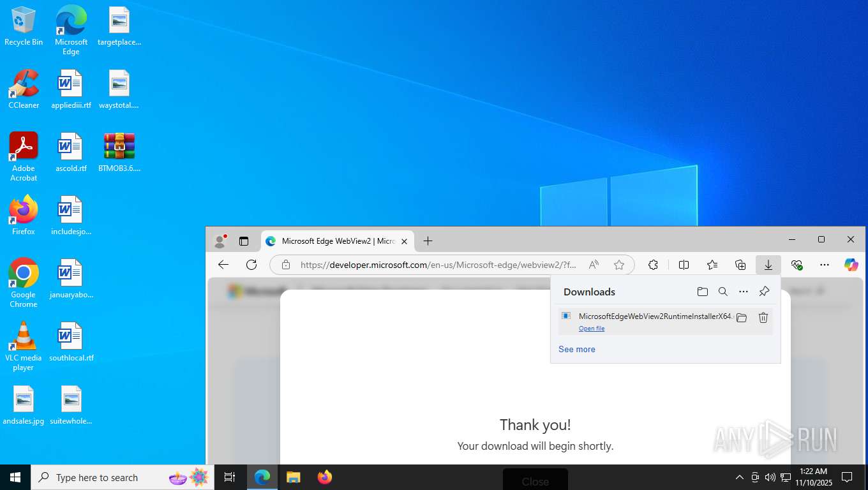
Task: Launch CCleaner from the desktop
Action: 24,89
